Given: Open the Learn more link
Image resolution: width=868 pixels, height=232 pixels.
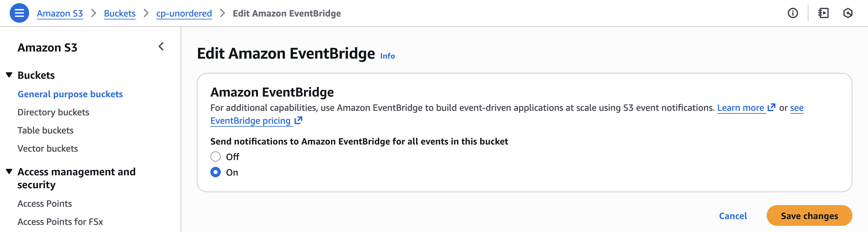Looking at the screenshot, I should click(741, 107).
